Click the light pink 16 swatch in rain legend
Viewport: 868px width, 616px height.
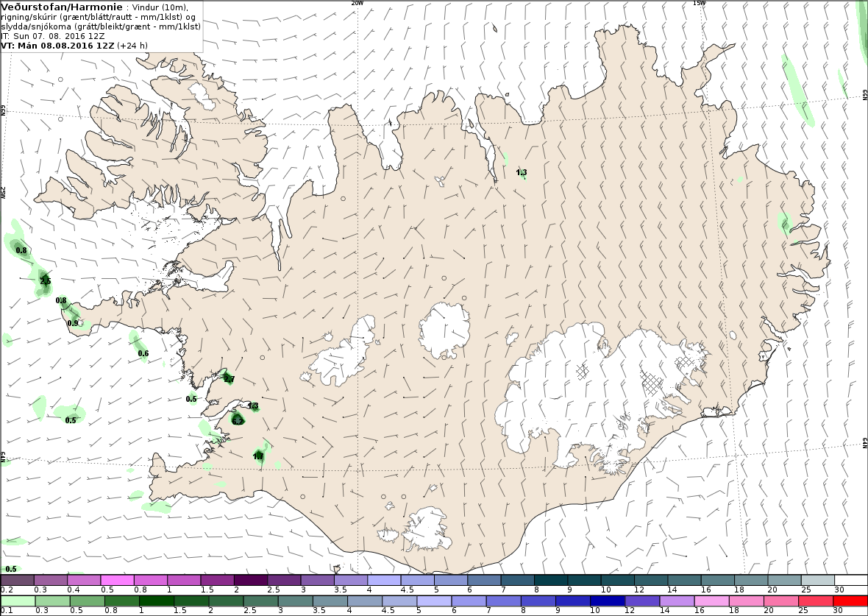point(712,601)
